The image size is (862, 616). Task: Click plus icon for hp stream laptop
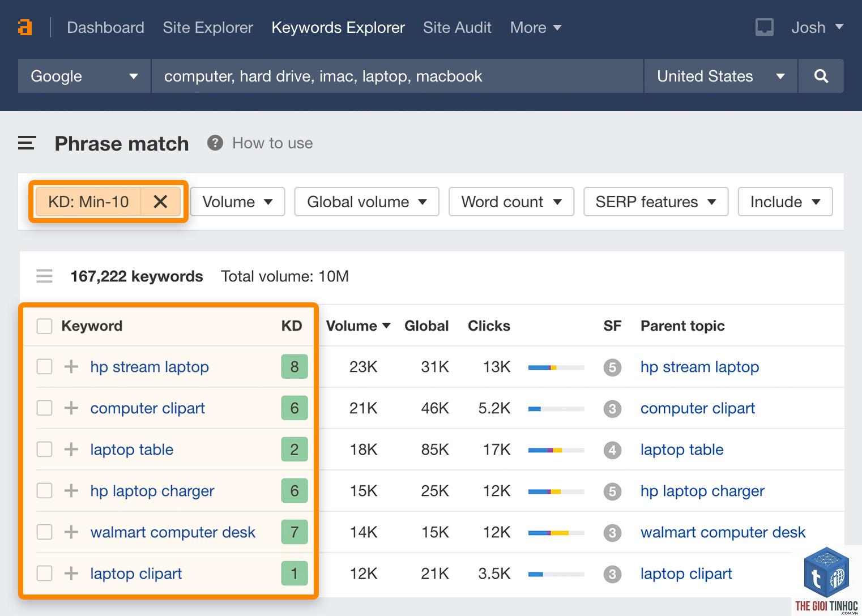(x=71, y=367)
